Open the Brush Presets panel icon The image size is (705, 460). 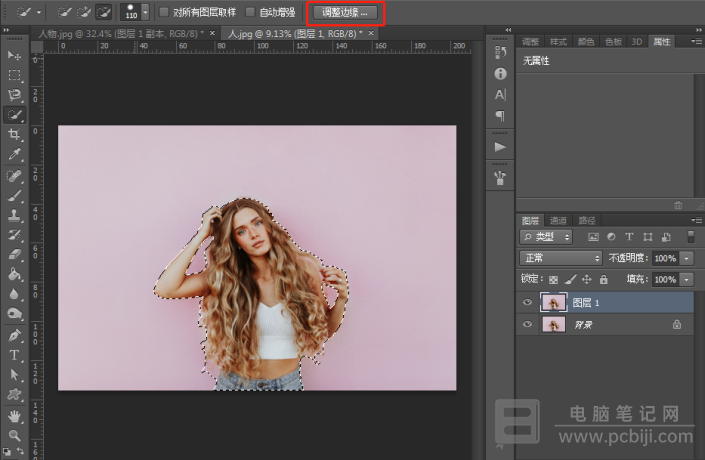[x=500, y=178]
